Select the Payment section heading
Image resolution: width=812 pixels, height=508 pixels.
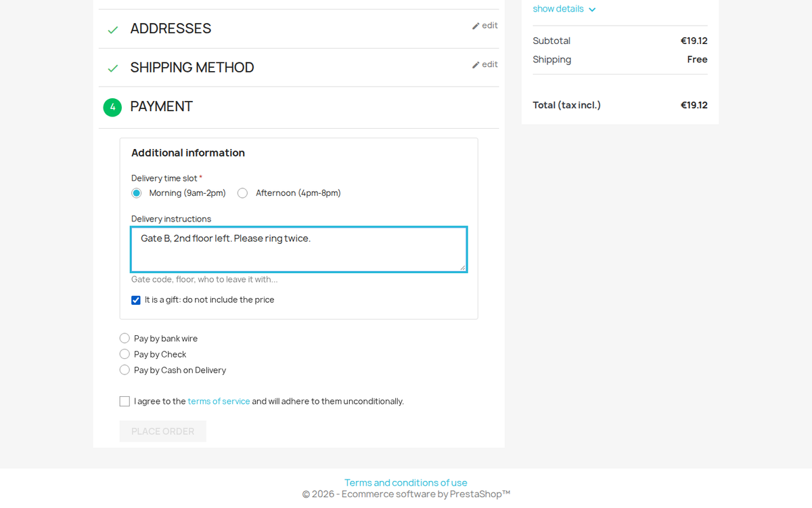[161, 106]
